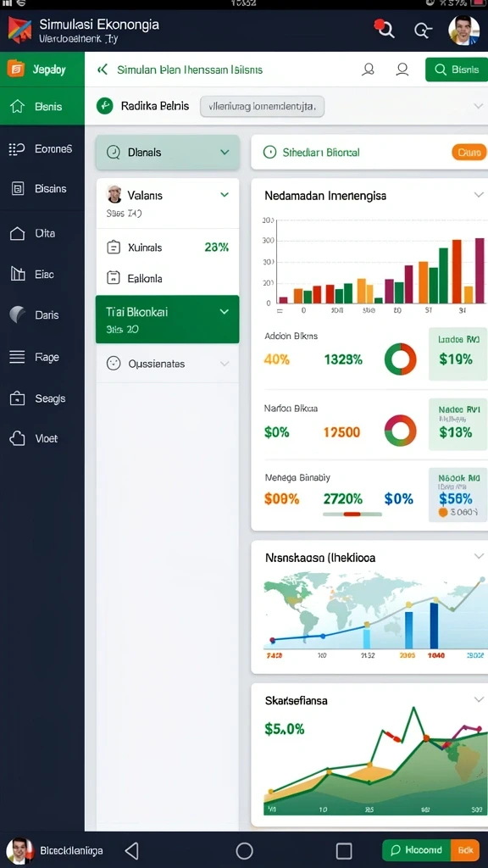
Task: Click the $18% green stat tile
Action: point(457,425)
